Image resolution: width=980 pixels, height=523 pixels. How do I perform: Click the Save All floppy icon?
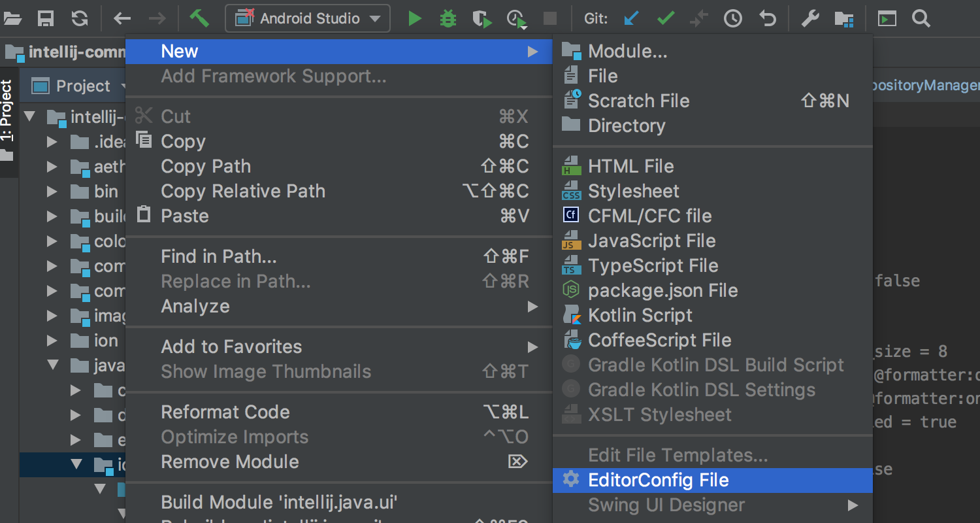coord(46,18)
